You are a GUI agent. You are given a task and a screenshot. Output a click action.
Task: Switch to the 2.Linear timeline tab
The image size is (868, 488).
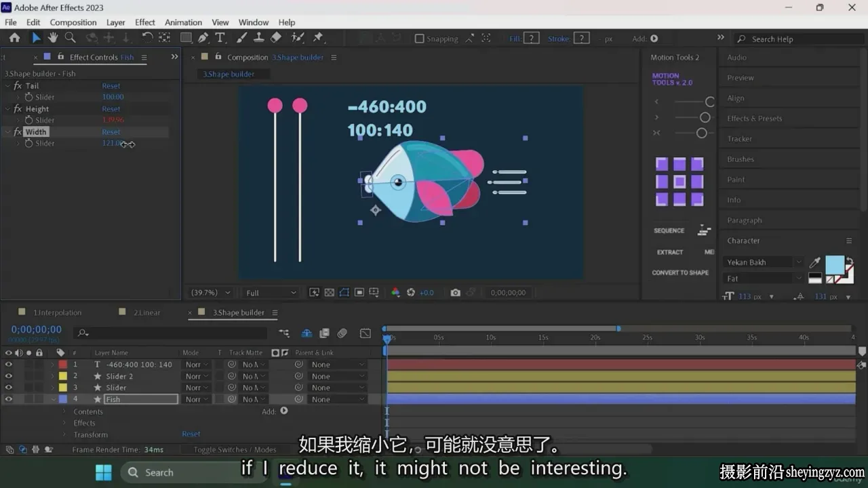[x=146, y=312]
